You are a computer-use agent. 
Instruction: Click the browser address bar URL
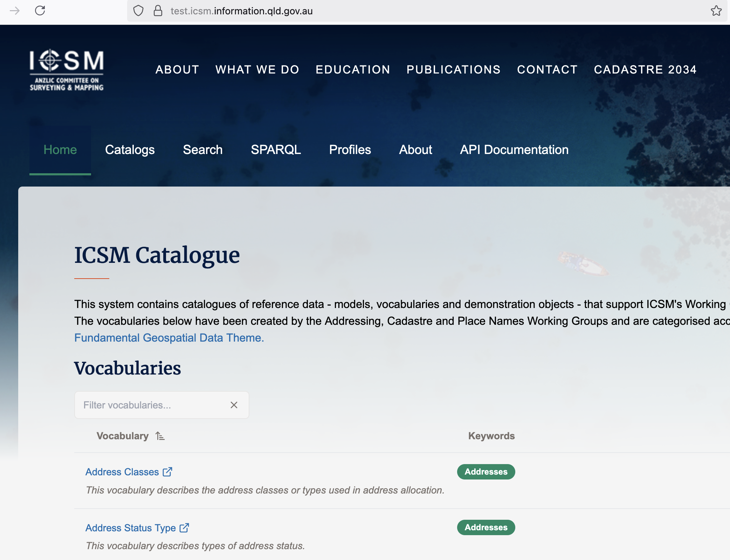[x=242, y=11]
